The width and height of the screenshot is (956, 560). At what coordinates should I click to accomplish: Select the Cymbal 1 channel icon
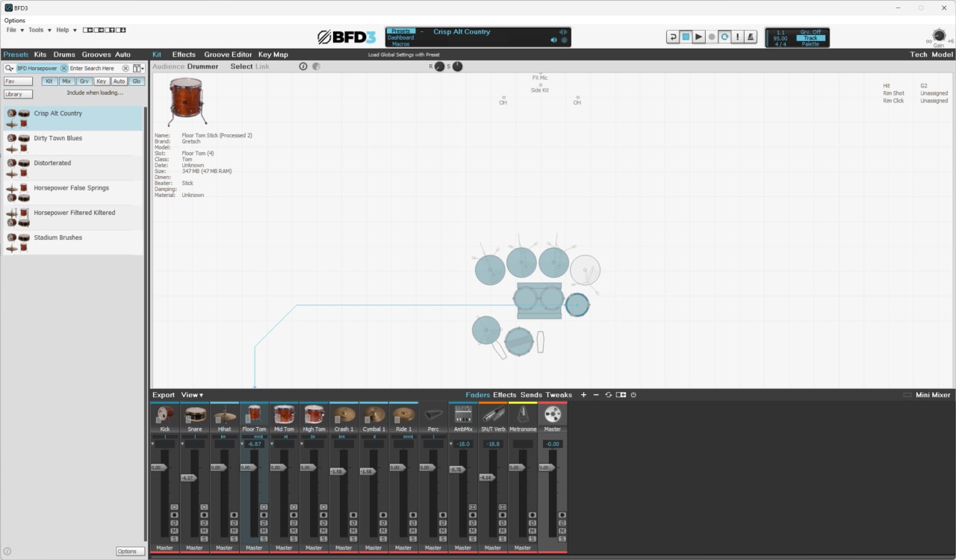pyautogui.click(x=373, y=414)
